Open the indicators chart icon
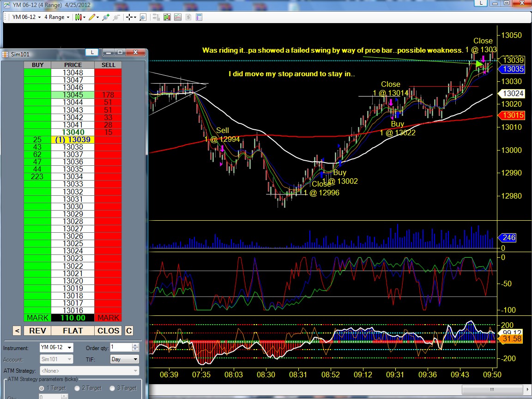The height and width of the screenshot is (399, 532). [x=178, y=17]
